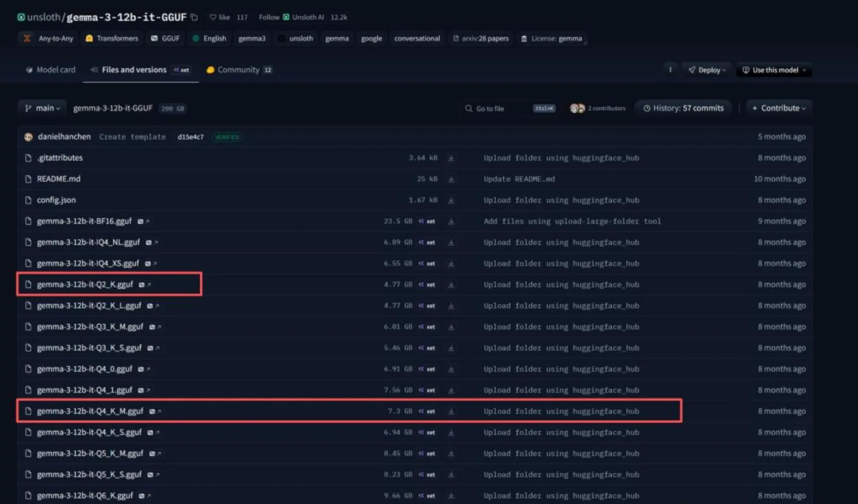Download gemma-3-12b-it-Q3_K_M.gguf via its download icon

pos(451,327)
